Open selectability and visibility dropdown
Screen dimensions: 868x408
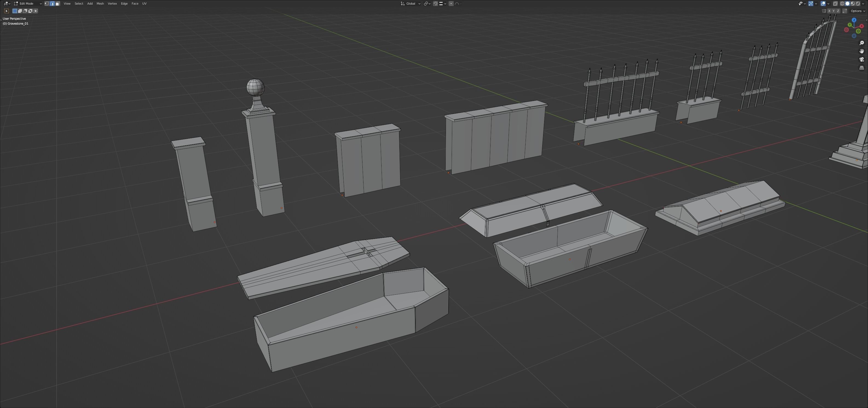(x=802, y=4)
